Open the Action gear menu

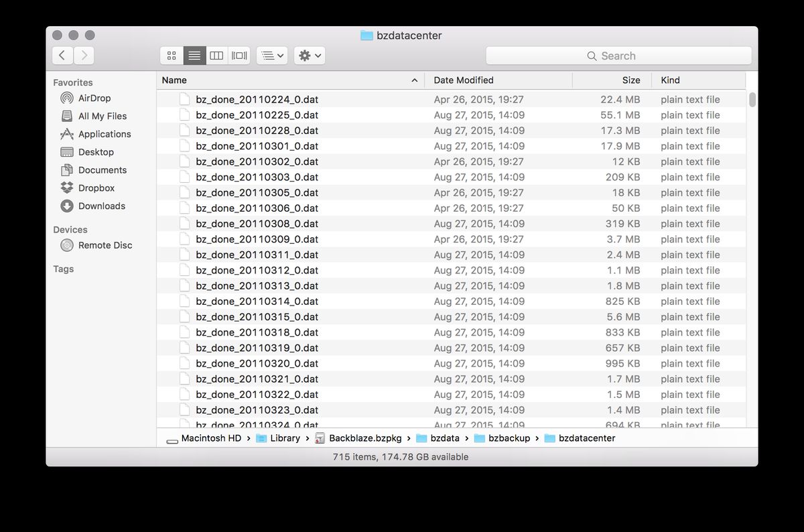(x=310, y=56)
